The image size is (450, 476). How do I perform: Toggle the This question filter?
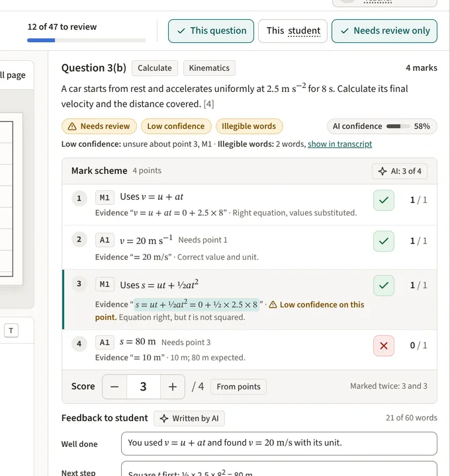(211, 31)
